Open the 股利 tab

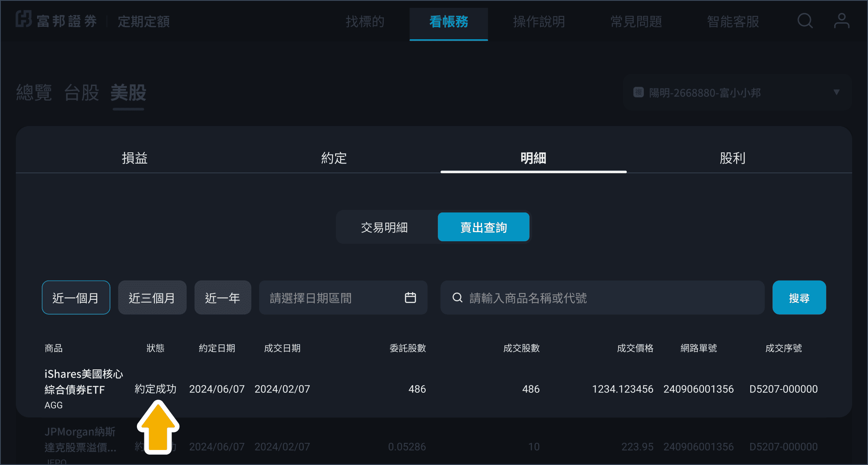(x=732, y=158)
